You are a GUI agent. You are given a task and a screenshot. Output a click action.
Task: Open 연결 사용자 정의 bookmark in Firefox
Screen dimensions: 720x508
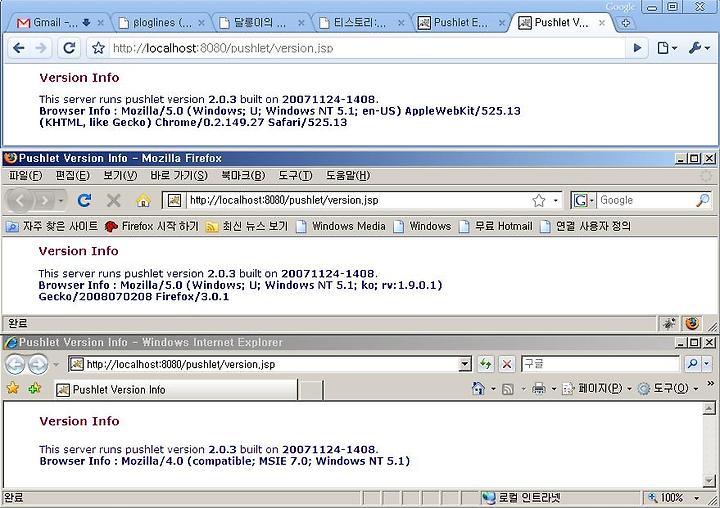[x=585, y=226]
